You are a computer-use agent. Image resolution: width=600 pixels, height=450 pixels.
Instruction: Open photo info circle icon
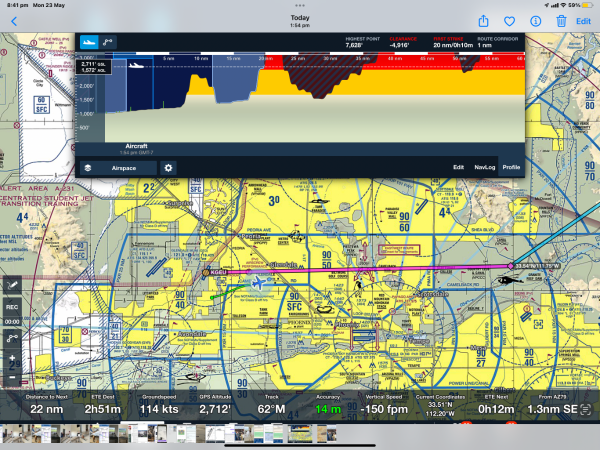[535, 21]
